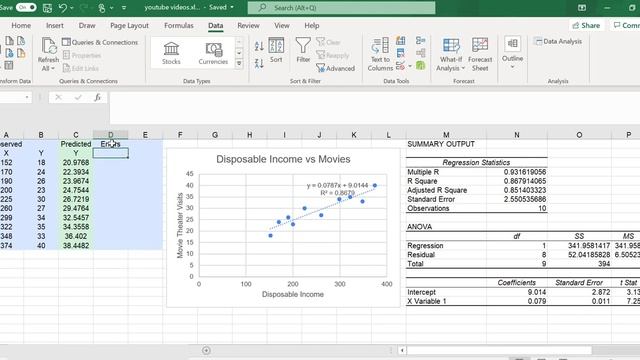This screenshot has height=360, width=640.
Task: Select the Disposable Income vs Movies chart title
Action: click(x=283, y=159)
